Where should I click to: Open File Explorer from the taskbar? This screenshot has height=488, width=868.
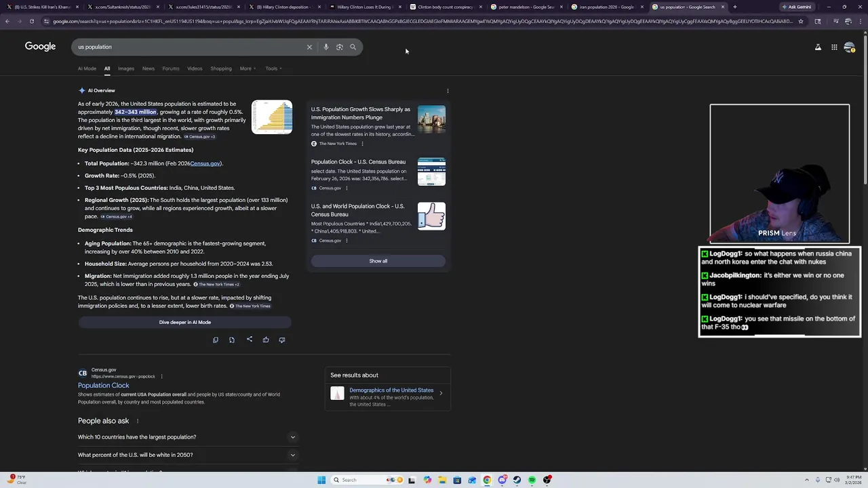442,480
